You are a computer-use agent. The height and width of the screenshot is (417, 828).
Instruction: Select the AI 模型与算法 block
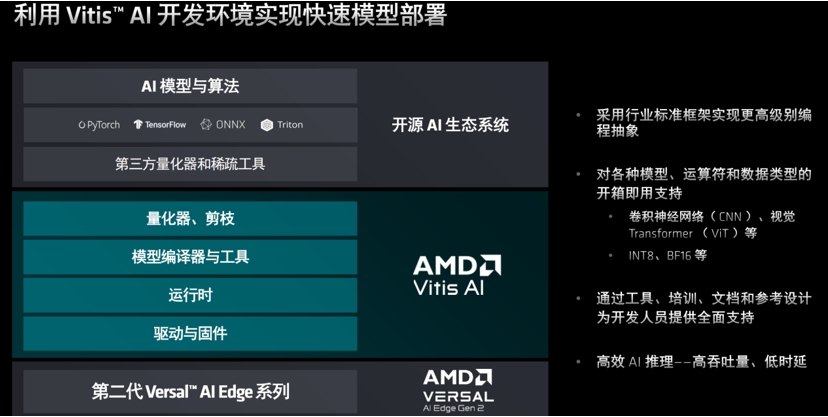pos(190,86)
